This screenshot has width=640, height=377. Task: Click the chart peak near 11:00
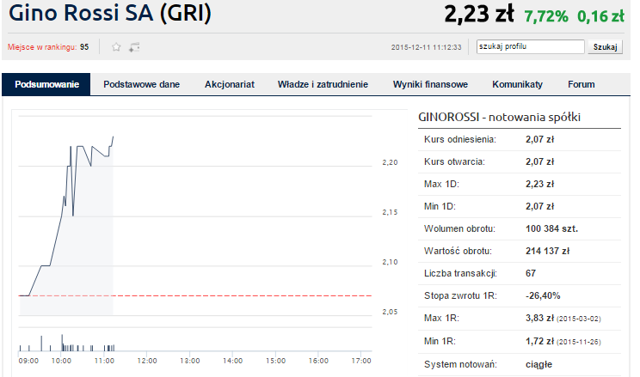pos(113,137)
